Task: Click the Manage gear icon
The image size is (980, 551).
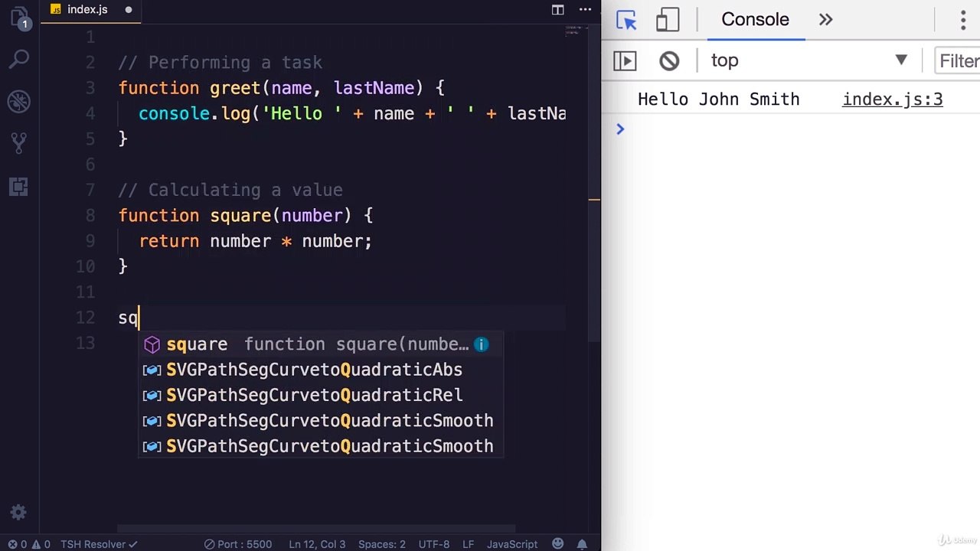Action: [x=19, y=513]
